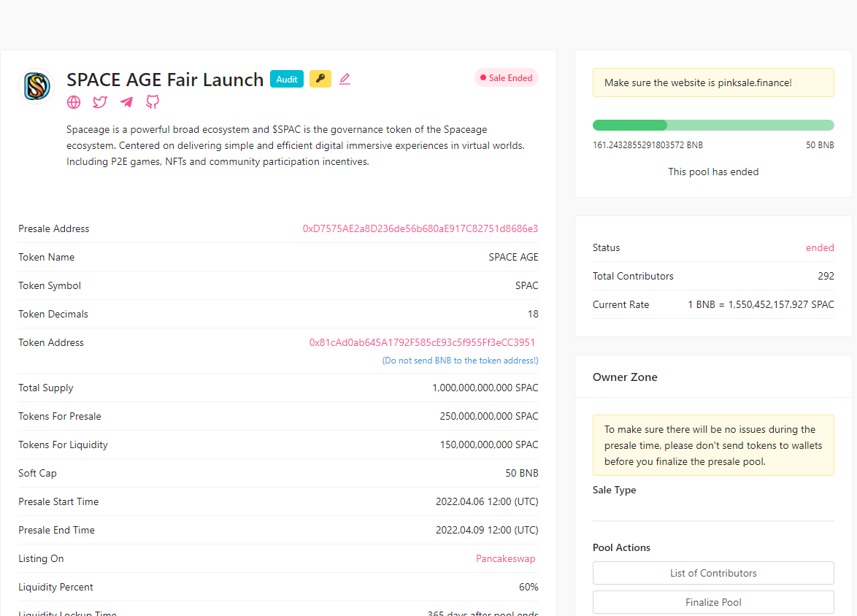Select the Tokens For Presale value

pyautogui.click(x=489, y=416)
